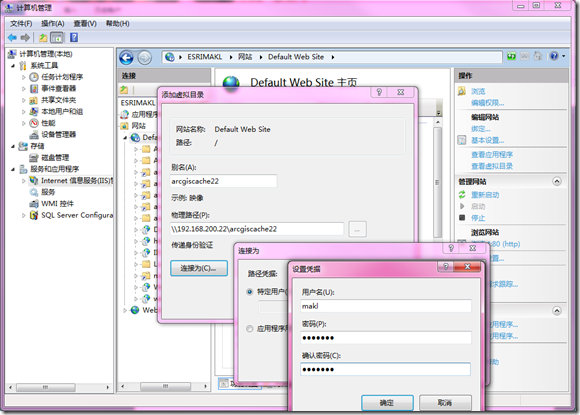
Task: Click the 连接为(C)... button
Action: click(x=199, y=268)
